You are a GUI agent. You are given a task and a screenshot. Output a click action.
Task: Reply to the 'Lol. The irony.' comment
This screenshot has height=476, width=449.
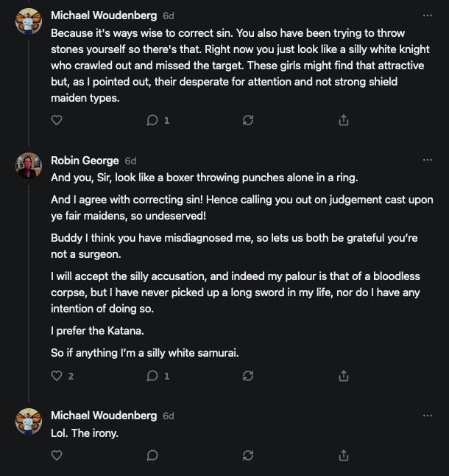(152, 455)
